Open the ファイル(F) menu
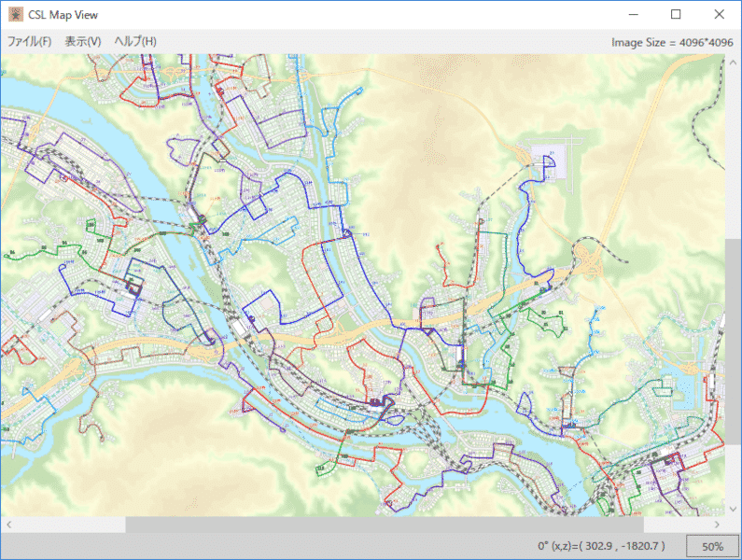The width and height of the screenshot is (742, 560). click(29, 42)
